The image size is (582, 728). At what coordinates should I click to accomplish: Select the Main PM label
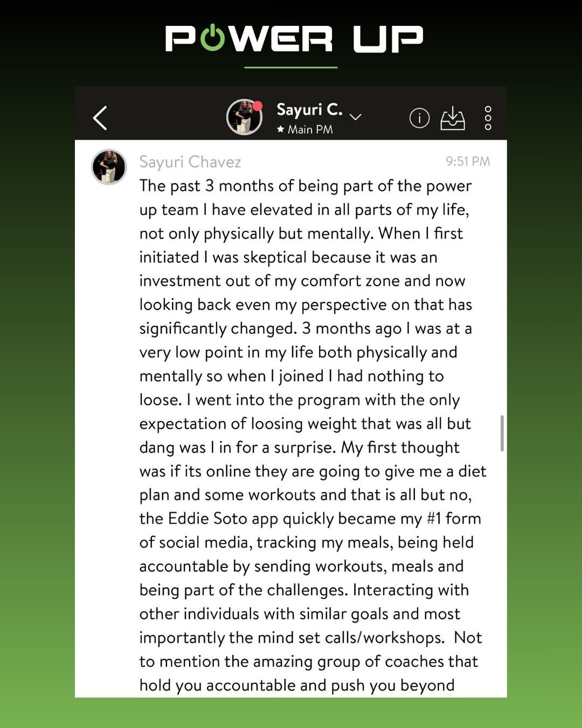point(310,129)
